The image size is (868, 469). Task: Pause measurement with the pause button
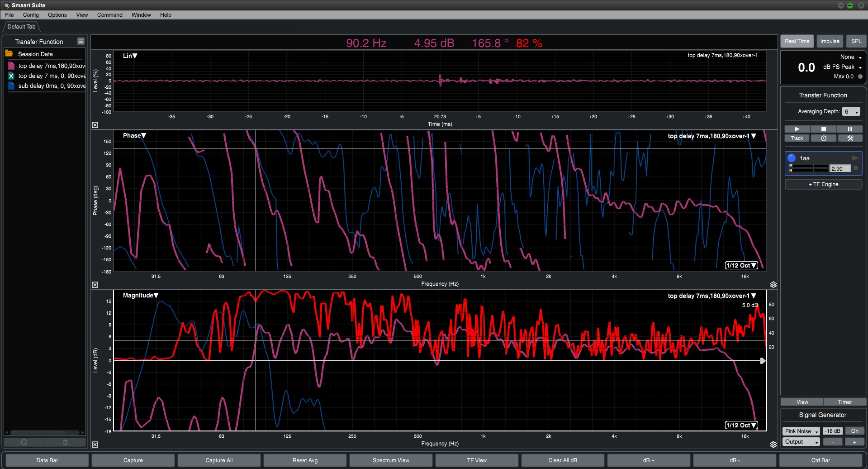[x=850, y=129]
